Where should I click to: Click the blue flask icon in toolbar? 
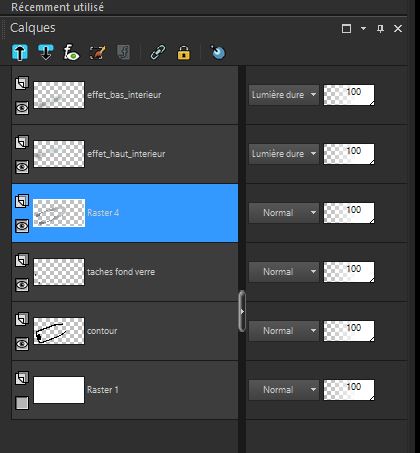(x=218, y=52)
